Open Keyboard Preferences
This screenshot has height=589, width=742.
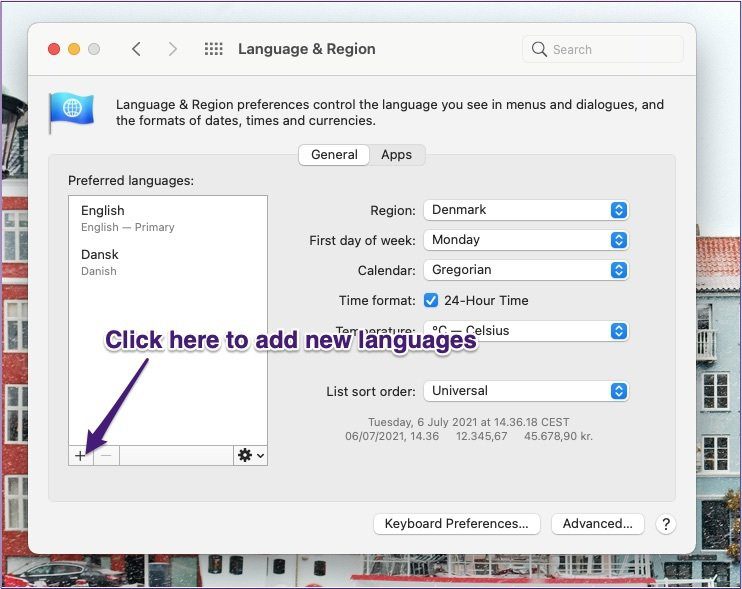tap(457, 524)
